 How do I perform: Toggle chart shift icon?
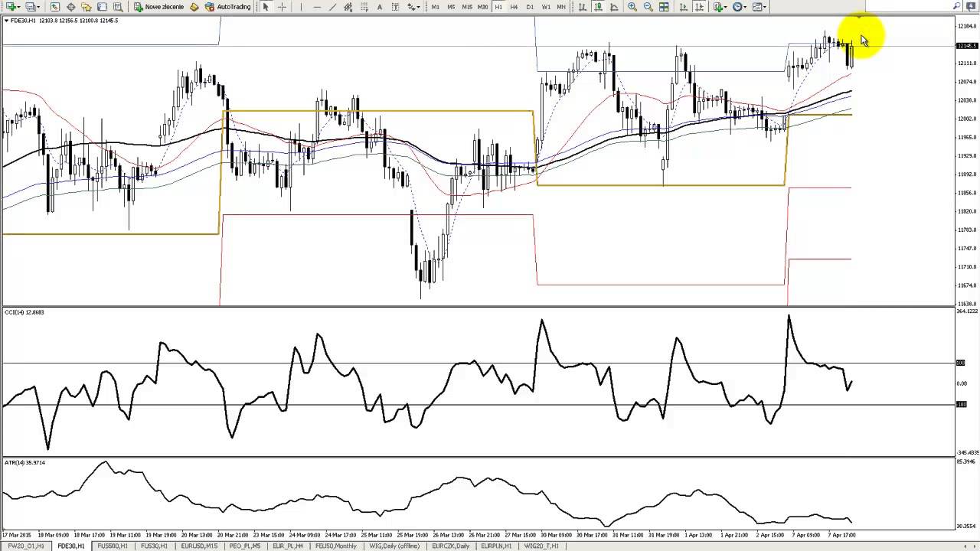click(699, 7)
